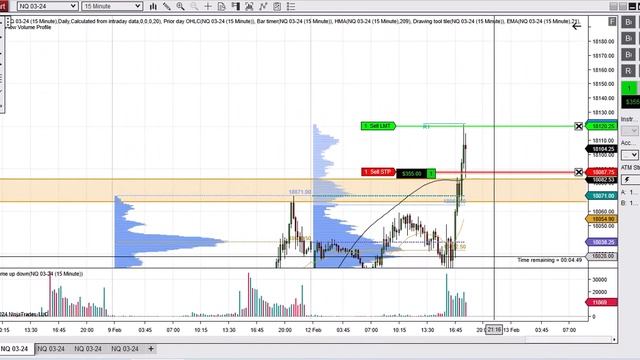
Task: Click the Time remaining countdown text
Action: click(549, 260)
